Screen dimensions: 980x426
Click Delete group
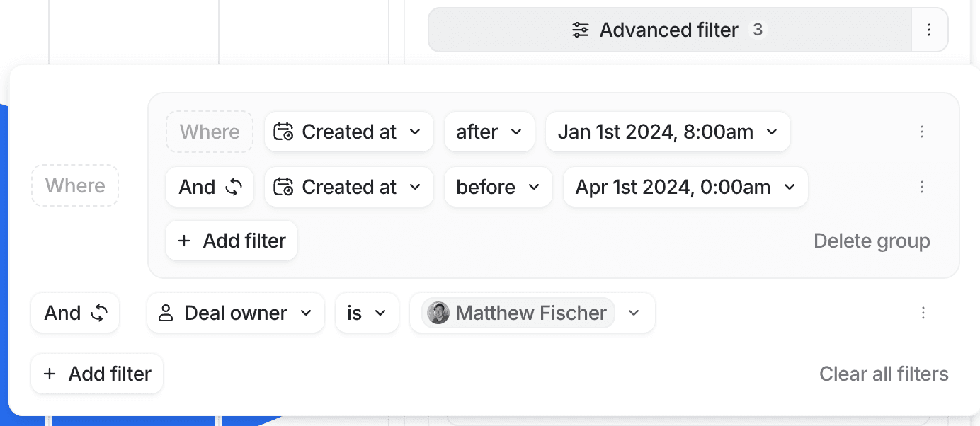872,241
